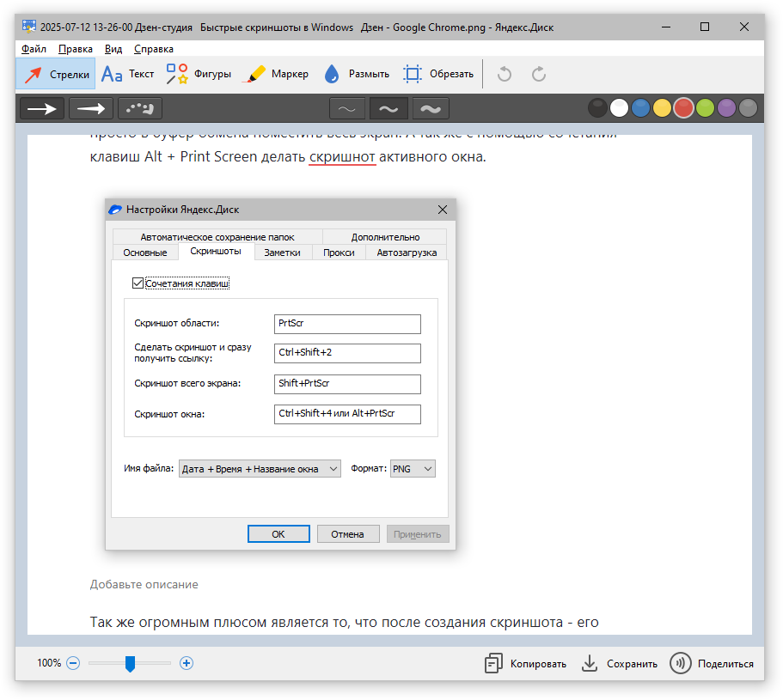Open the Вид menu
The height and width of the screenshot is (700, 783).
pyautogui.click(x=113, y=49)
